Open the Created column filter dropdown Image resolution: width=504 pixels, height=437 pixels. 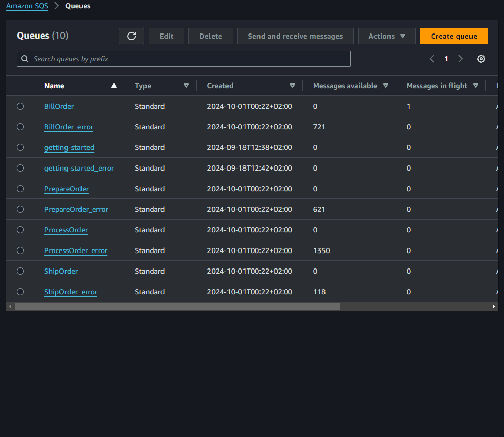point(292,86)
